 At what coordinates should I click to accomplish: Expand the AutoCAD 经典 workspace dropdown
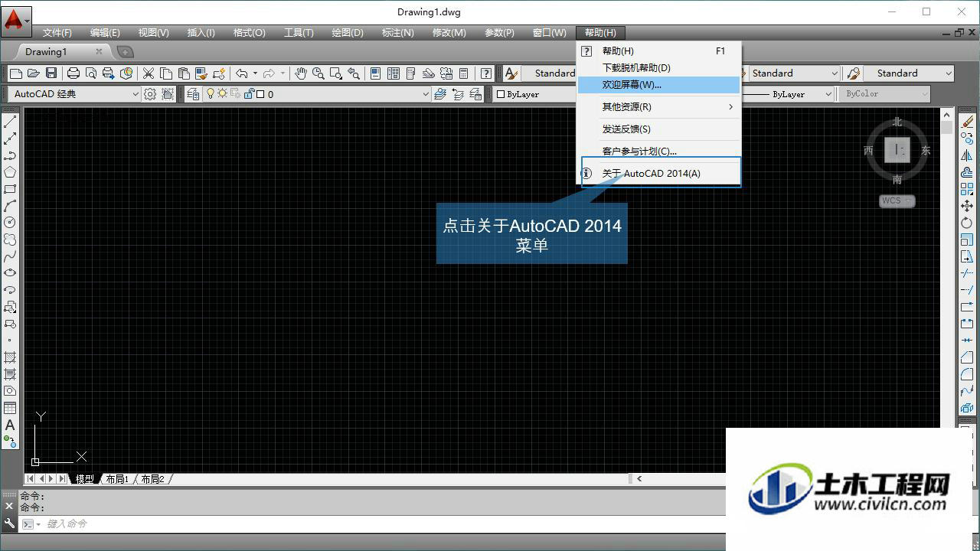tap(136, 94)
